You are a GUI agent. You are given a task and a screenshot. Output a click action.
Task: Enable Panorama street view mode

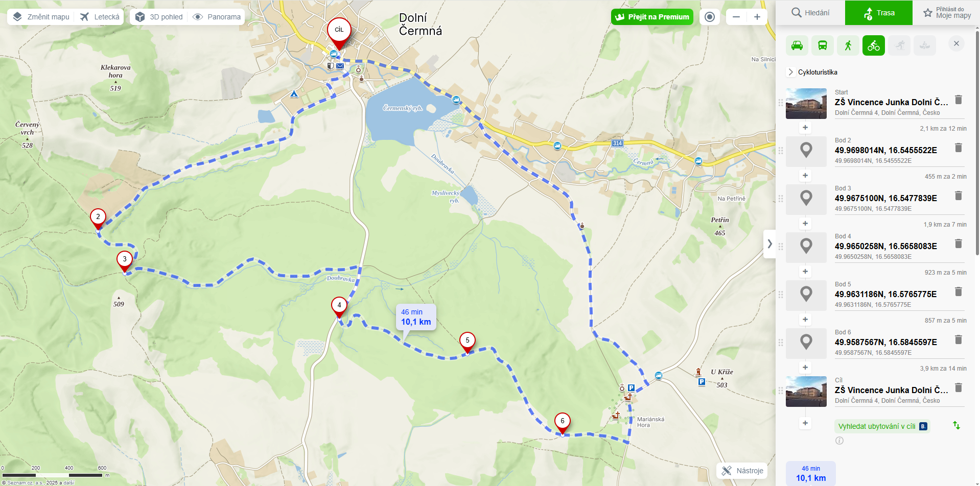(x=217, y=17)
